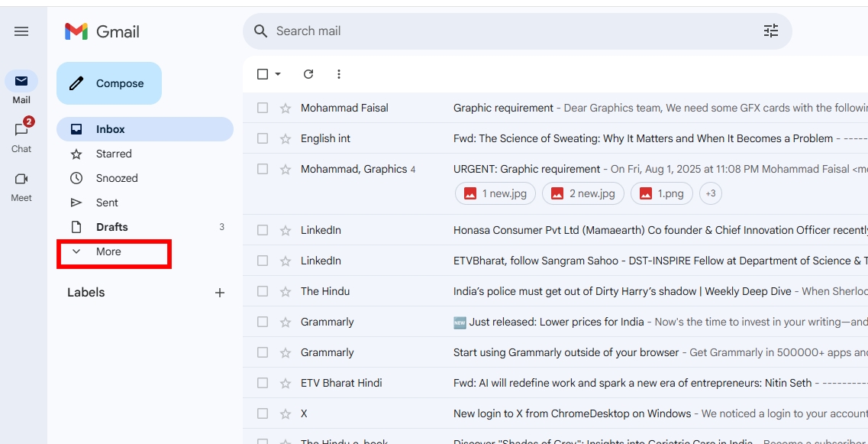This screenshot has height=444, width=868.
Task: Open the more options three-dot menu
Action: pyautogui.click(x=339, y=74)
